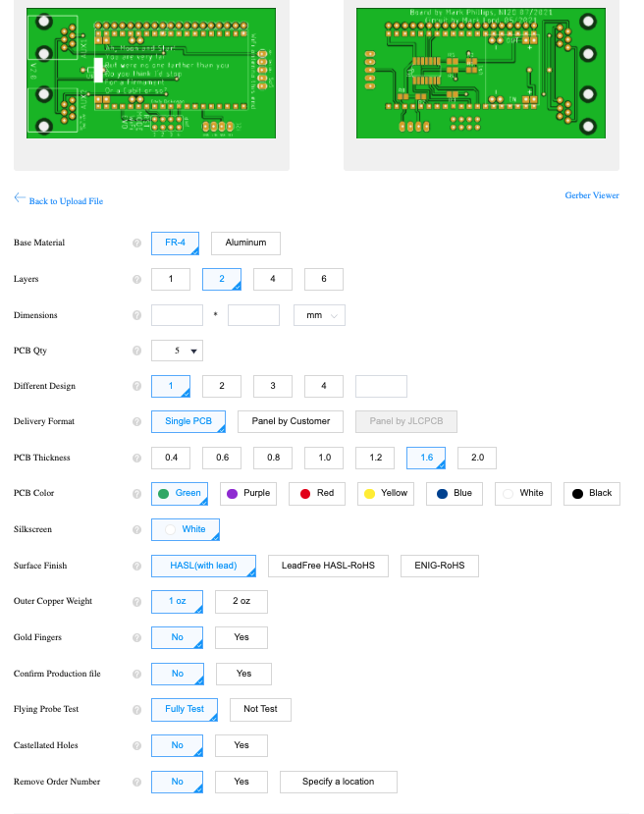Click the help icon beside Outer Copper Weight
Image resolution: width=644 pixels, height=814 pixels.
(136, 601)
